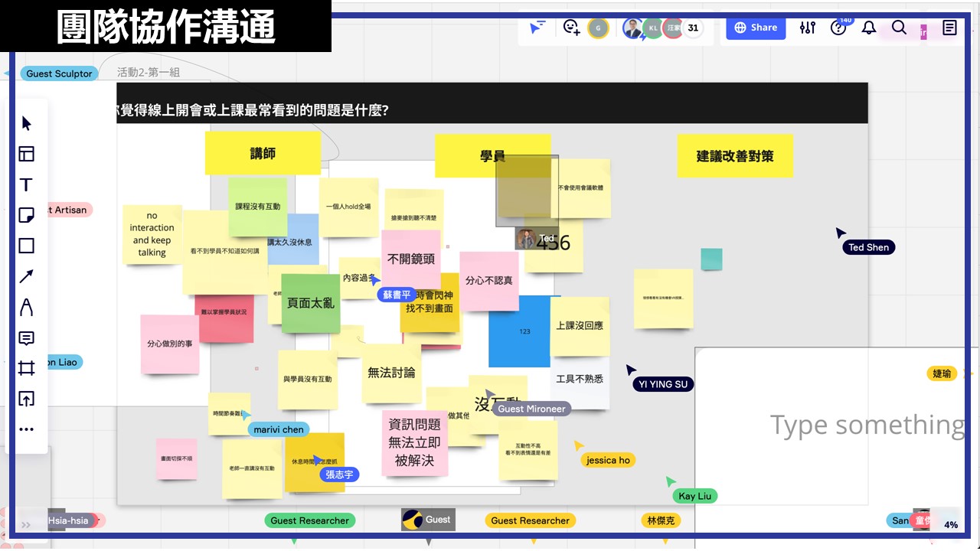
Task: Expand more tools with three dots
Action: click(27, 429)
